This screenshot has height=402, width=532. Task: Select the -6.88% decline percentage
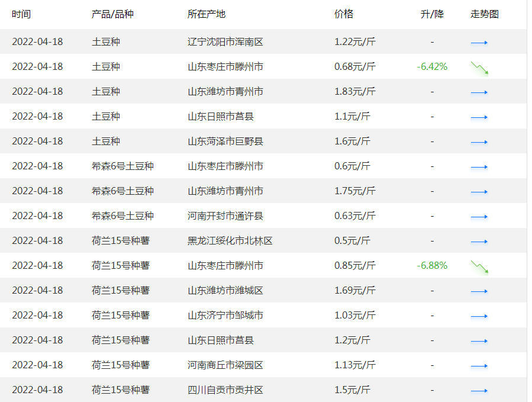(431, 266)
